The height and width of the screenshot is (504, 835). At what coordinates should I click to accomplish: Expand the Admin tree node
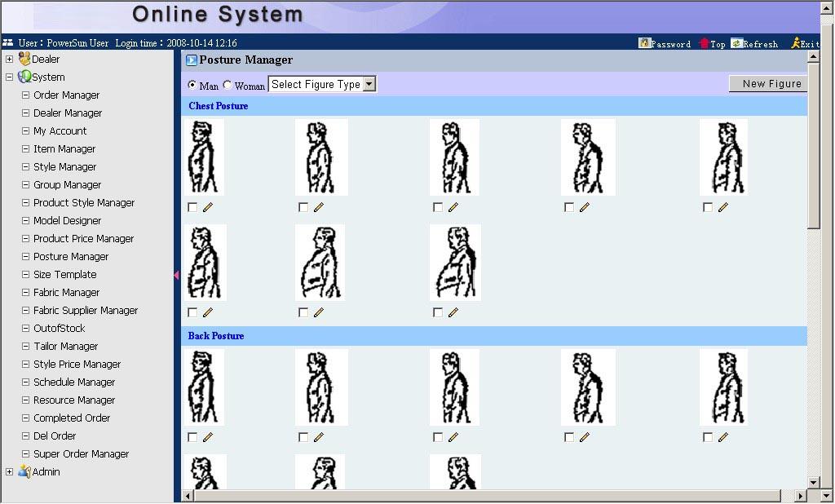pyautogui.click(x=9, y=472)
